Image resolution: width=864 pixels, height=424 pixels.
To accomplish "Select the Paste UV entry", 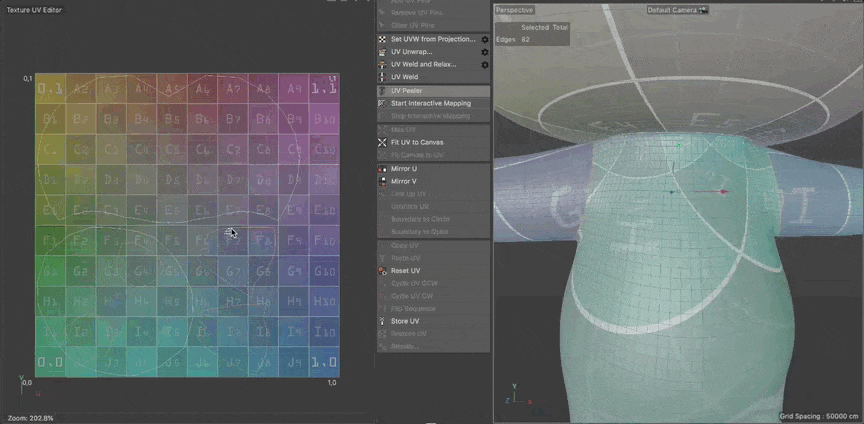I will click(x=434, y=258).
